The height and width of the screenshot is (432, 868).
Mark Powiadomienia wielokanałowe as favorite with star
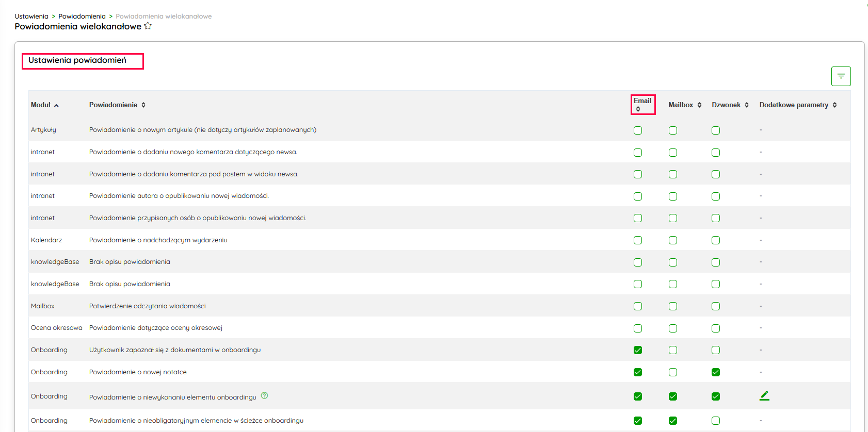click(148, 26)
